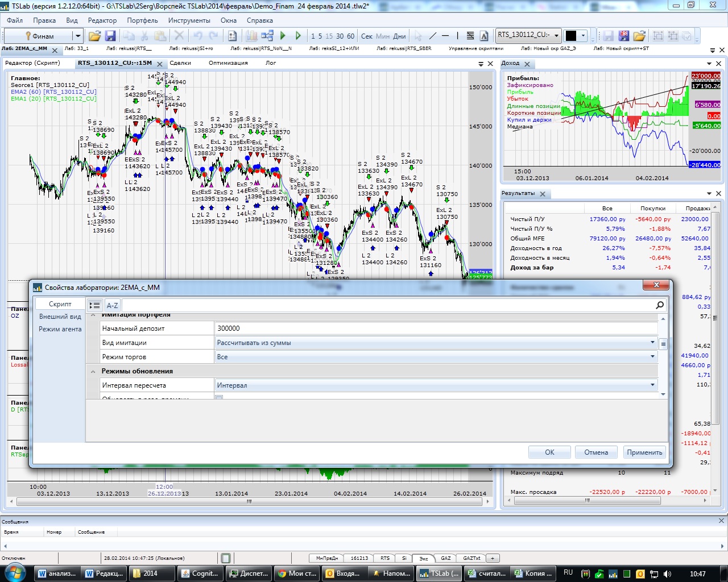Screen dimensions: 728x582
Task: Click Windows Start orb on taskbar
Action: pyautogui.click(x=14, y=573)
